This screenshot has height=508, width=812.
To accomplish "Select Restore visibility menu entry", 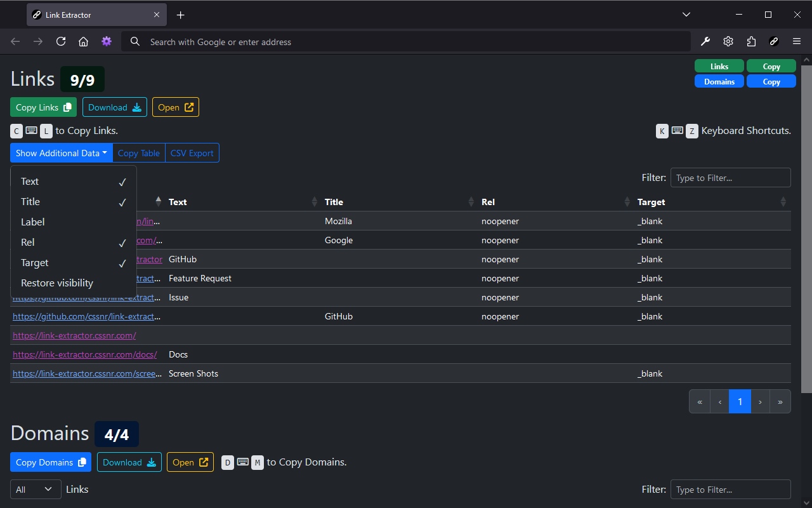I will tap(57, 283).
